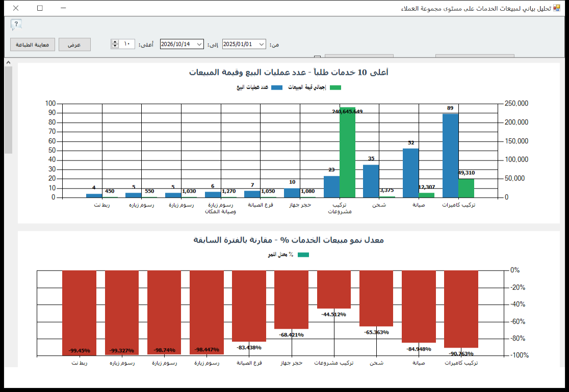The height and width of the screenshot is (392, 569).
Task: Click the -90.763% growth label
Action: [x=461, y=354]
